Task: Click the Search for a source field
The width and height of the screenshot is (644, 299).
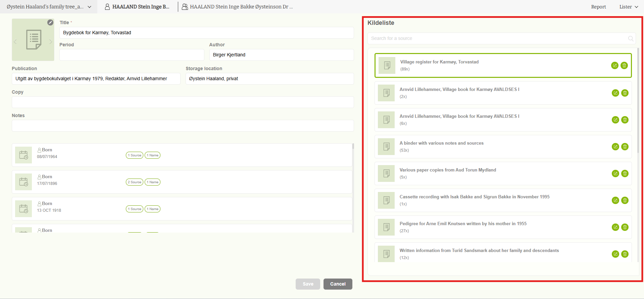Action: [497, 39]
